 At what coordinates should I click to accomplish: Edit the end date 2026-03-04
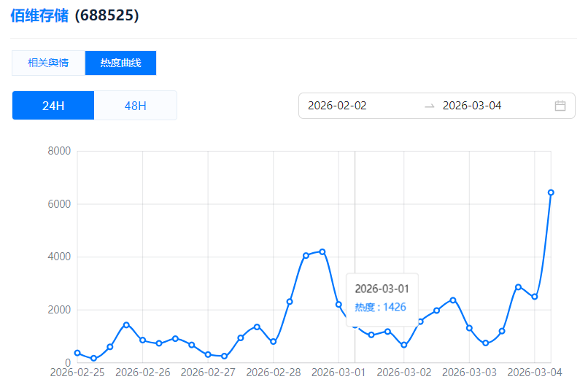pos(472,106)
